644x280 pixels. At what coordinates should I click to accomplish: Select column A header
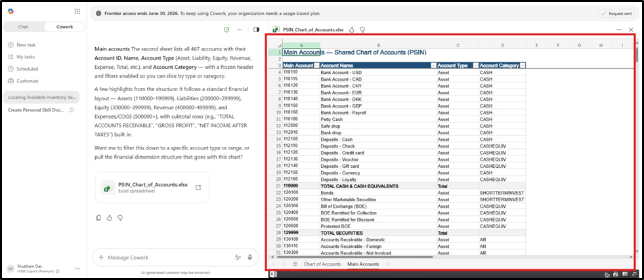click(301, 45)
